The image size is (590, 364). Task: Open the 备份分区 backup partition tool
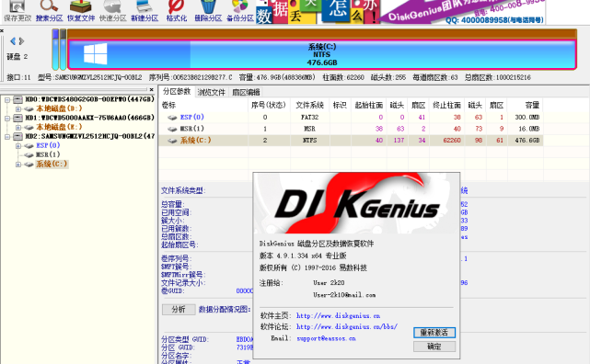(x=240, y=10)
